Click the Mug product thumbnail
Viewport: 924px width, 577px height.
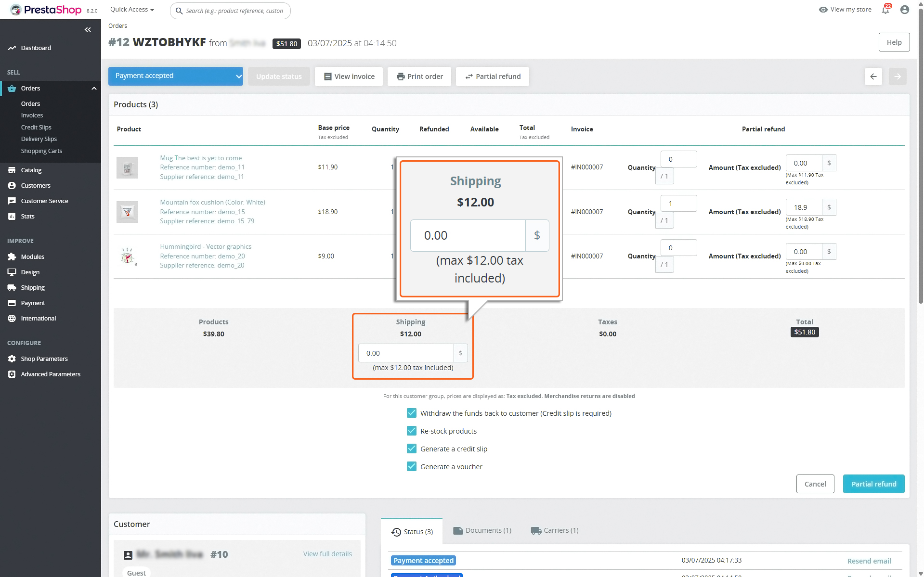127,167
